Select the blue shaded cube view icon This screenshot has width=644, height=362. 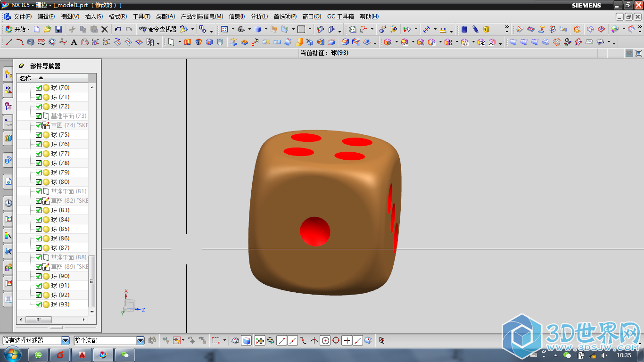point(257,29)
